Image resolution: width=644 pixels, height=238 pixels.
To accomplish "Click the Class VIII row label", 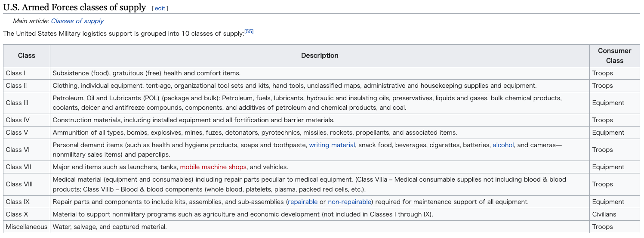I will (19, 184).
